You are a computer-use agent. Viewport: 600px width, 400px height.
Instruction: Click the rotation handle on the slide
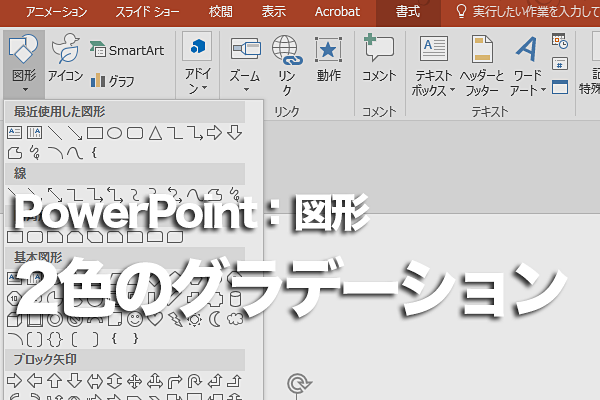click(x=299, y=383)
